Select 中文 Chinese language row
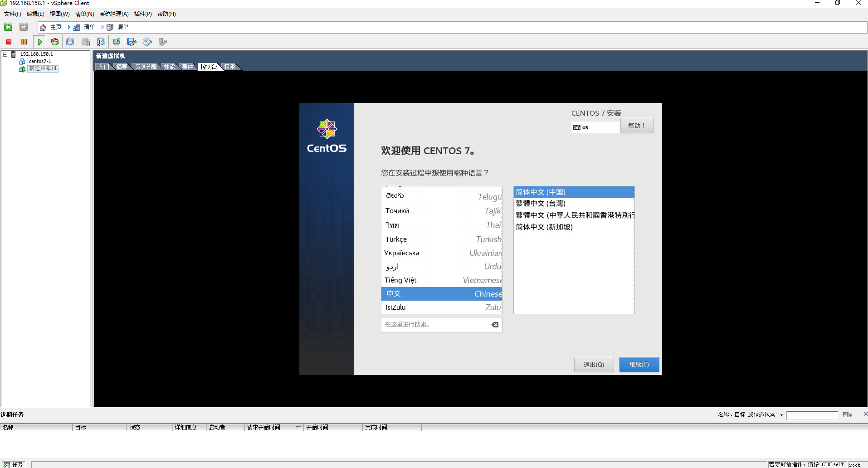 point(442,294)
